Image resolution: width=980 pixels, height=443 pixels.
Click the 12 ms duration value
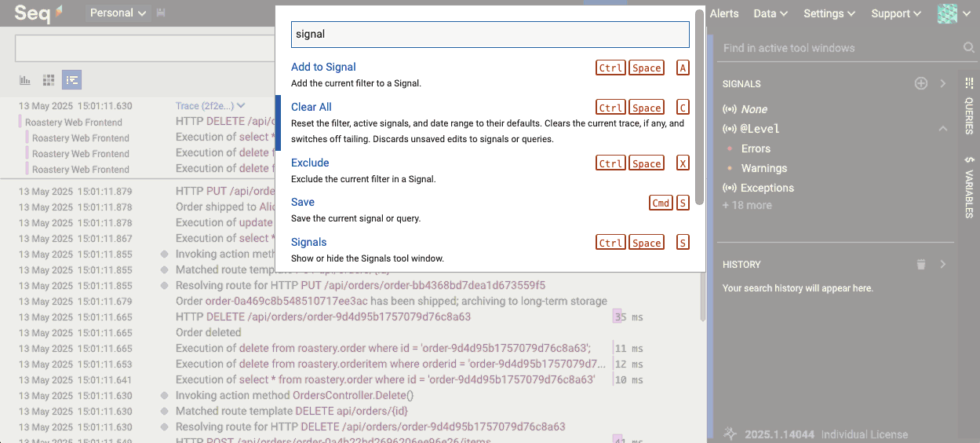[629, 364]
